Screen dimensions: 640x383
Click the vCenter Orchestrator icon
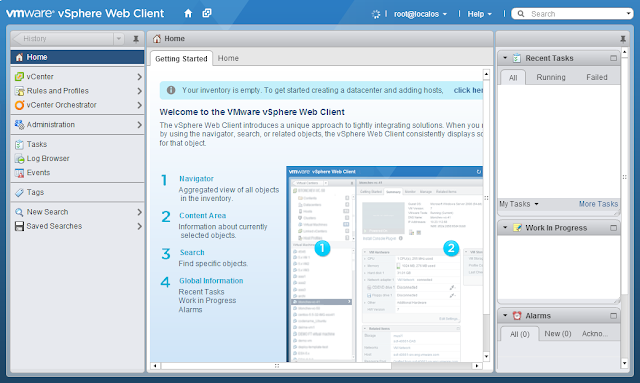pos(19,105)
